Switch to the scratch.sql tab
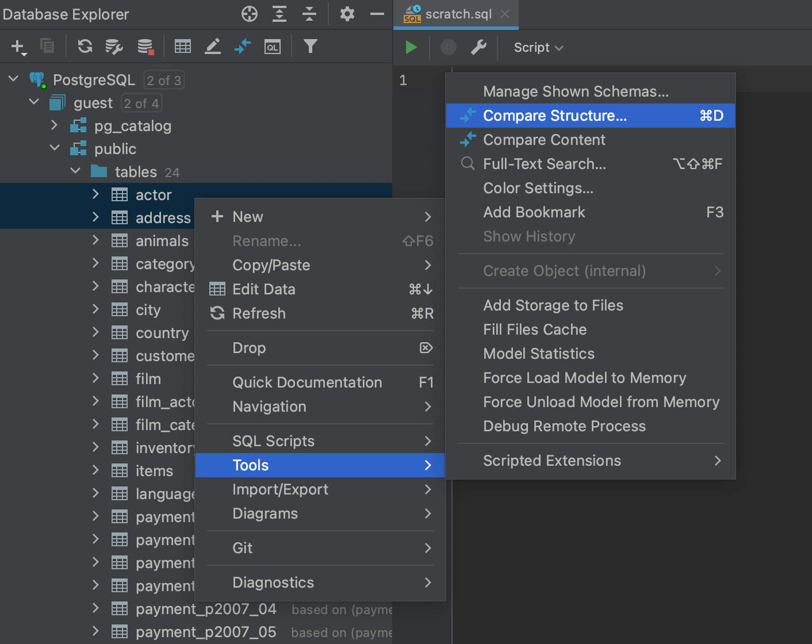Screen dimensions: 812x644 (458, 14)
